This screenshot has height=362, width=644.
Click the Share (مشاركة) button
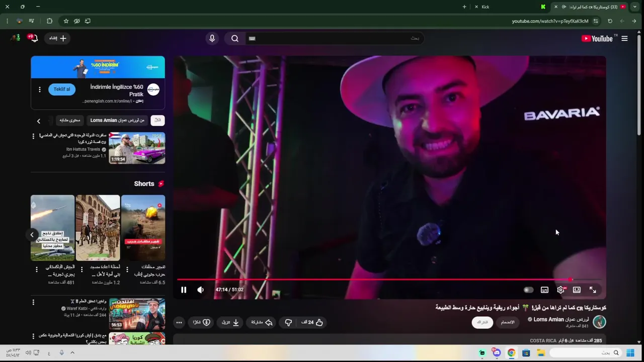click(262, 322)
